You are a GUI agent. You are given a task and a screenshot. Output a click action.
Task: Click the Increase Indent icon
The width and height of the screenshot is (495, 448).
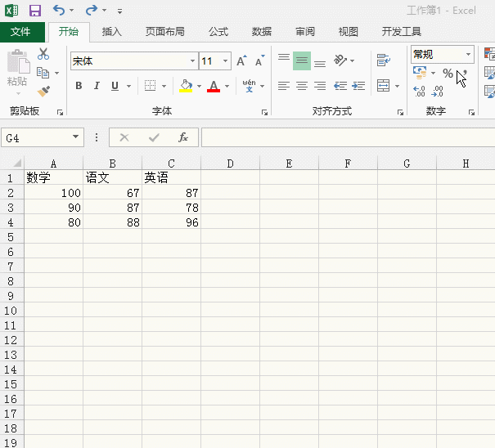pos(358,86)
